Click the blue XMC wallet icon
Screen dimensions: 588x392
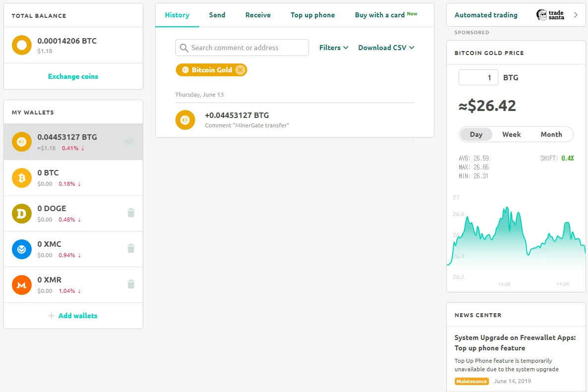point(22,249)
